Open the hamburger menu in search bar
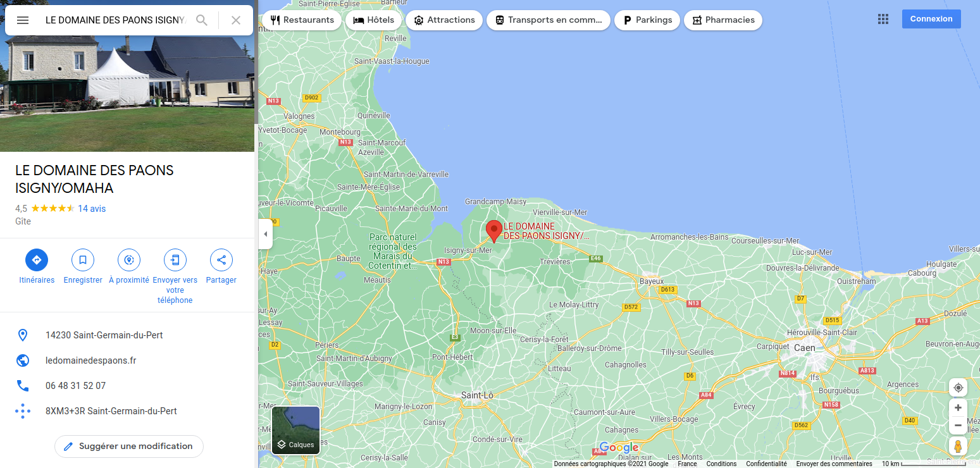The width and height of the screenshot is (980, 468). pos(23,20)
